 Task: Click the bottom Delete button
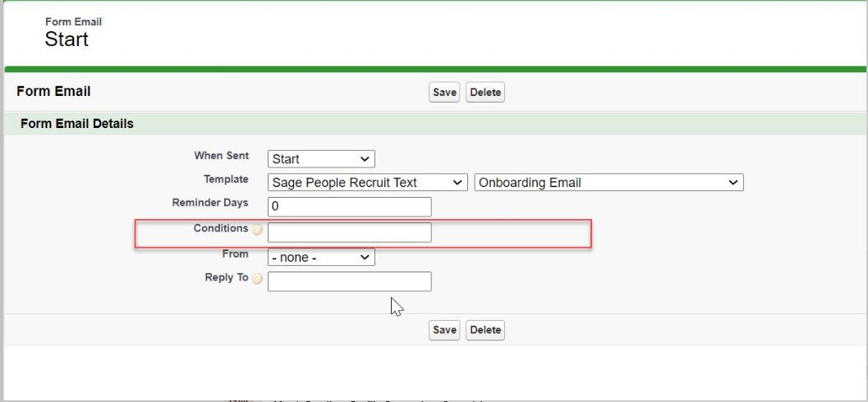click(485, 330)
